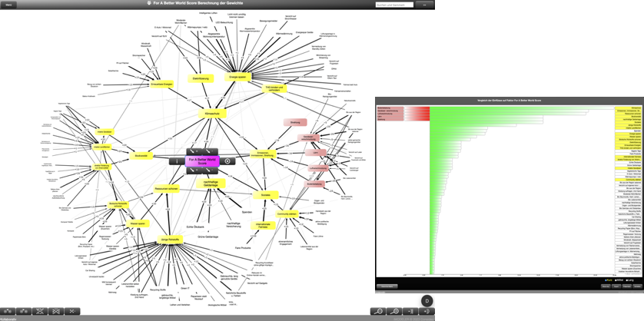644x321 pixels.
Task: Select the 'Internationale Fairness' graph node
Action: (x=263, y=225)
